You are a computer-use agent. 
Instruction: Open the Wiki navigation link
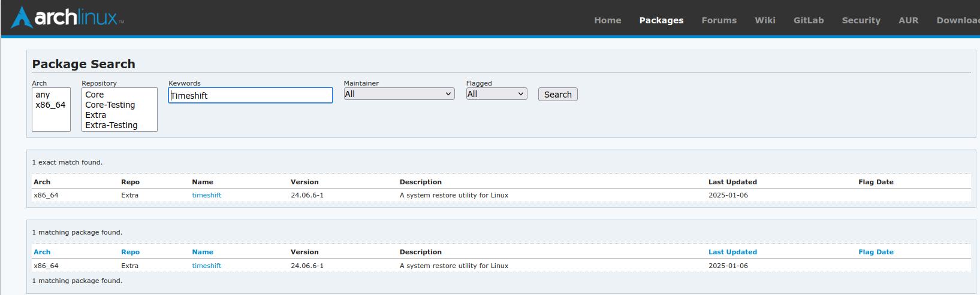[x=765, y=20]
